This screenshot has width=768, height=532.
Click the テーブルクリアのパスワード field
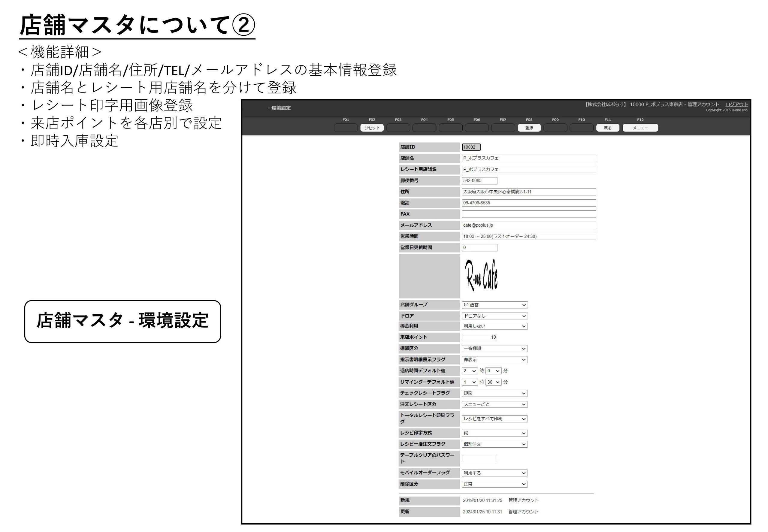coord(479,458)
